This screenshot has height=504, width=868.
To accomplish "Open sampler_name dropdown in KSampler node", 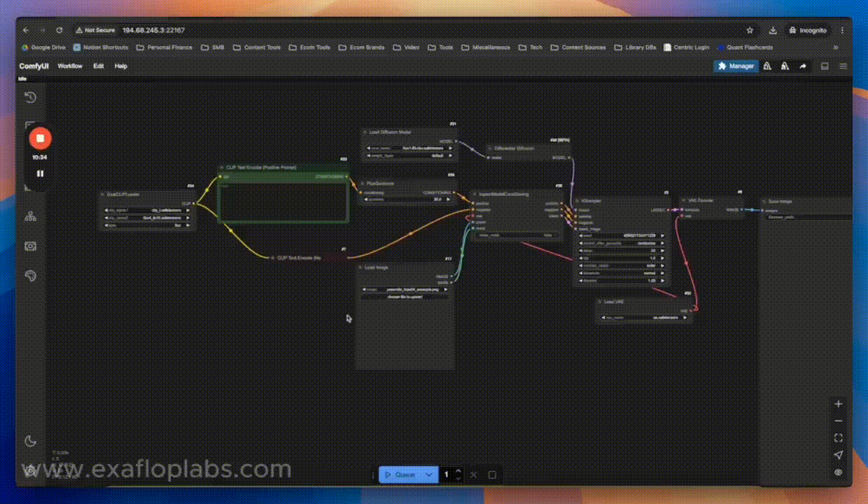I will (x=622, y=265).
